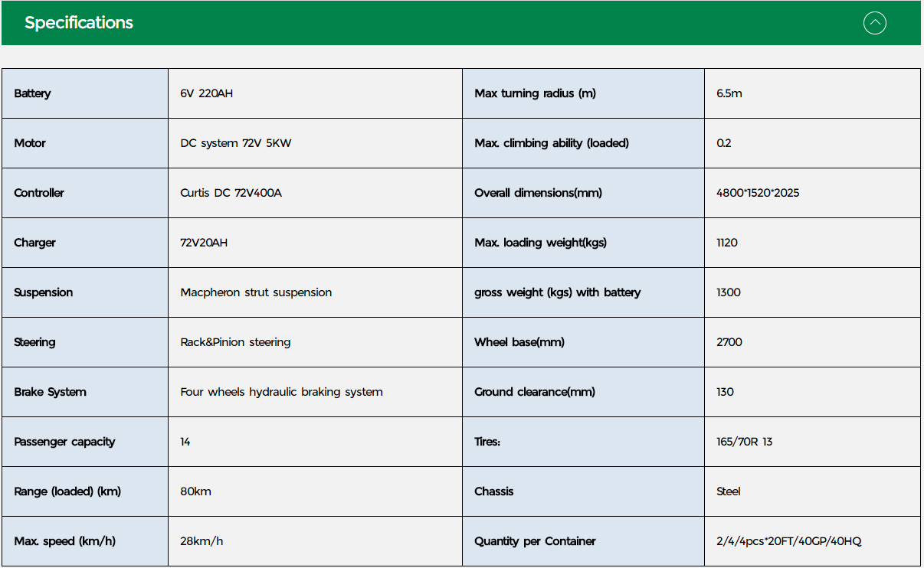This screenshot has height=568, width=924.
Task: Select the Controller label cell
Action: pyautogui.click(x=85, y=193)
